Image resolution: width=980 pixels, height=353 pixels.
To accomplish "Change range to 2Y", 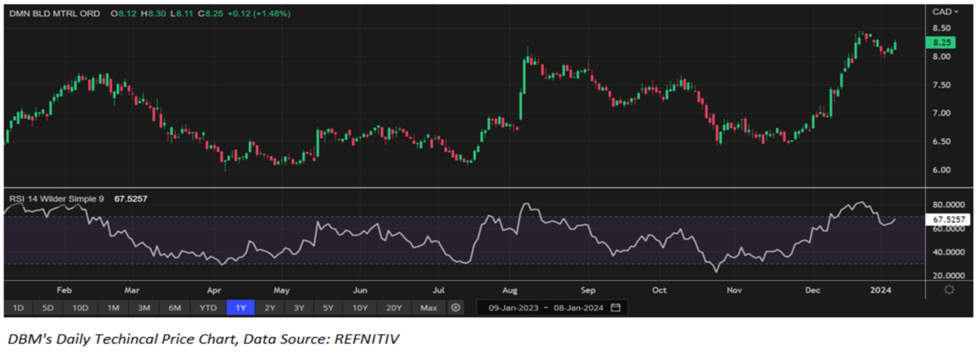I will click(270, 308).
